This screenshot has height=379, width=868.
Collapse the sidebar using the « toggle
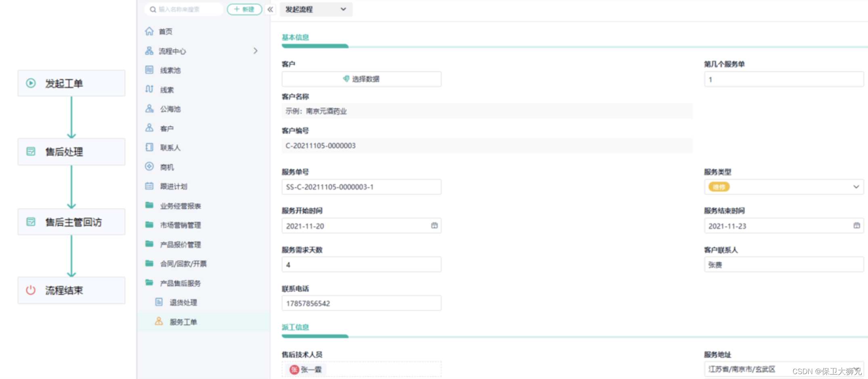point(270,9)
